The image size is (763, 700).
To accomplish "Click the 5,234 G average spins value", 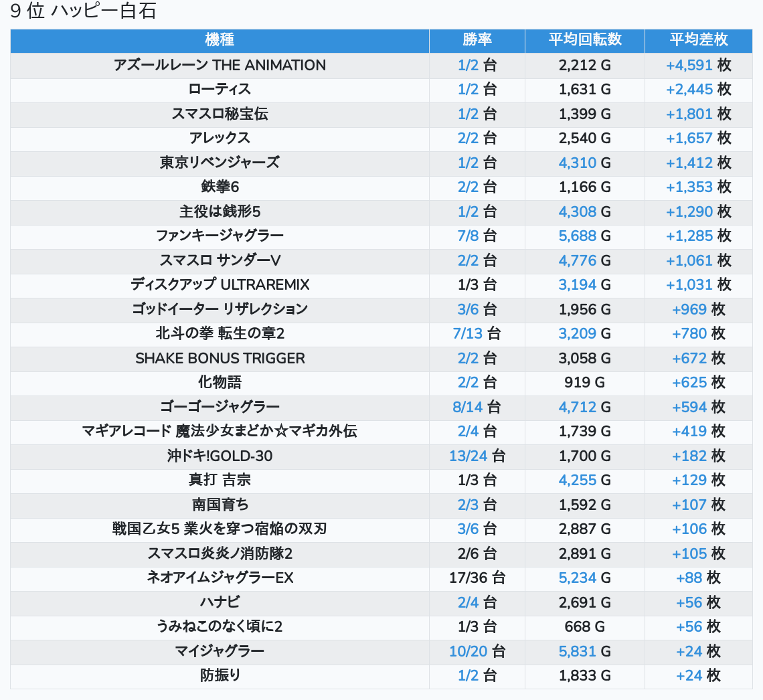I will click(x=585, y=578).
